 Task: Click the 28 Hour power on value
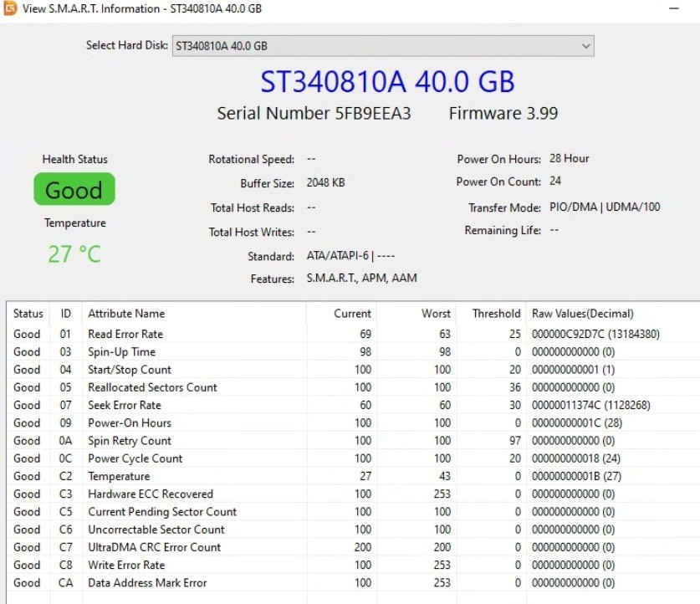(x=570, y=158)
